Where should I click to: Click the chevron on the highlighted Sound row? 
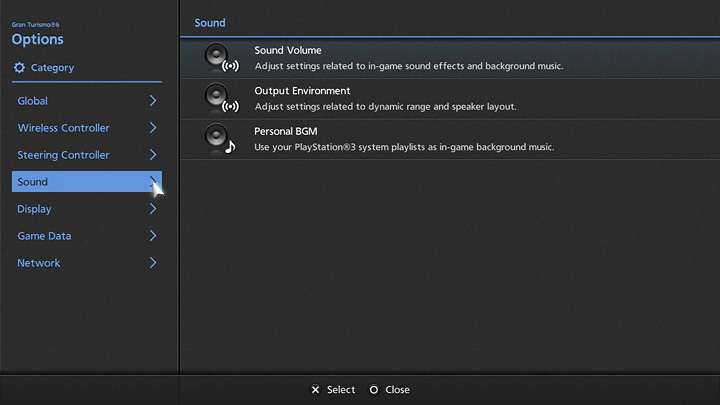(x=153, y=182)
